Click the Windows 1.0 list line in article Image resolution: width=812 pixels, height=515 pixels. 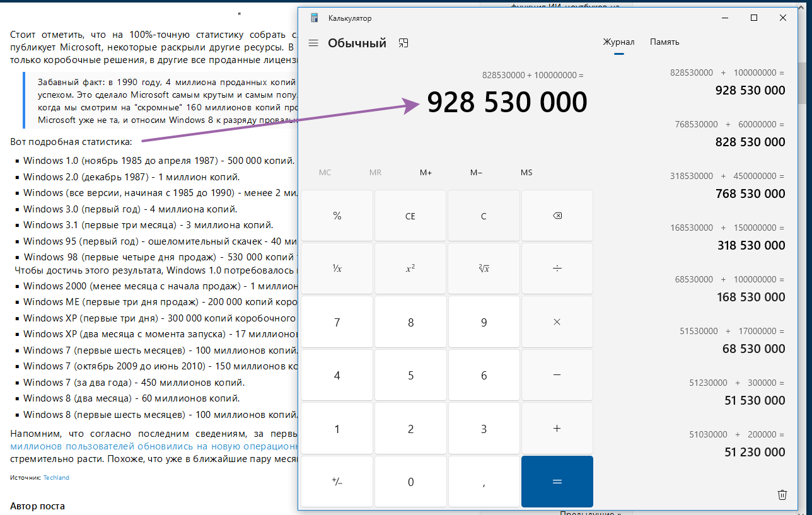[159, 160]
